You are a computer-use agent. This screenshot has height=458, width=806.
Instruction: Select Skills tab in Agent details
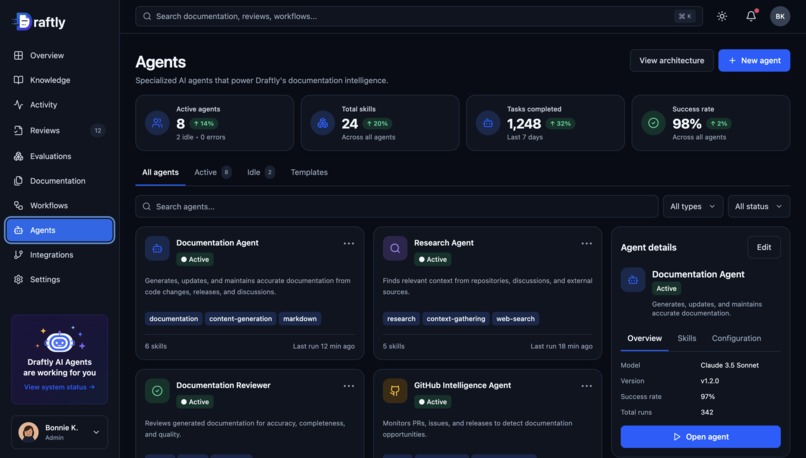coord(686,338)
